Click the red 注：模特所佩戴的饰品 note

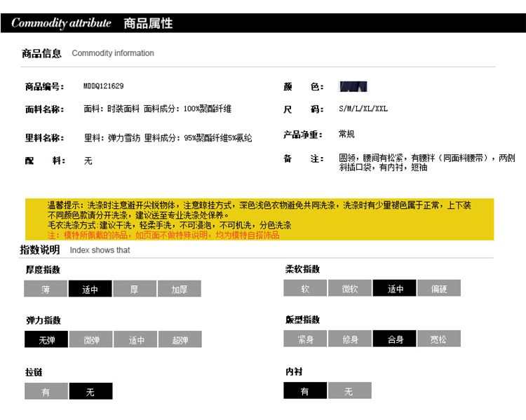coord(163,235)
